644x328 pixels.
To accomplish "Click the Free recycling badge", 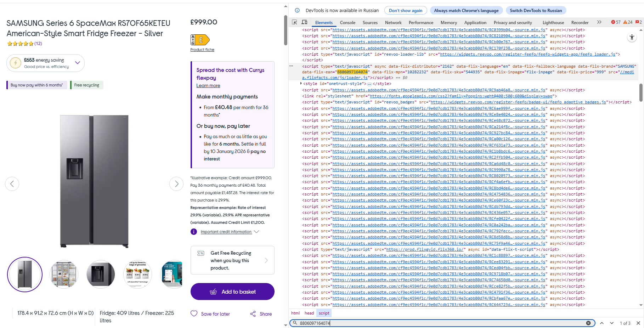I will pos(87,85).
